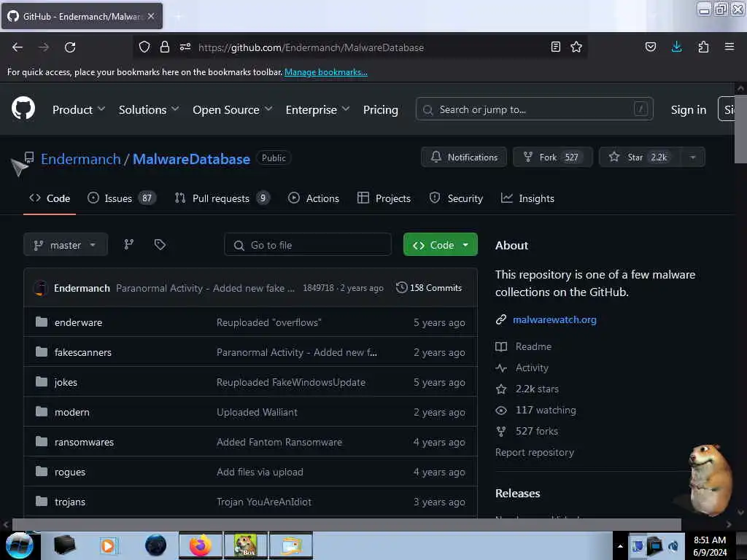Expand star lists dropdown arrow
Image resolution: width=747 pixels, height=560 pixels.
(x=693, y=157)
